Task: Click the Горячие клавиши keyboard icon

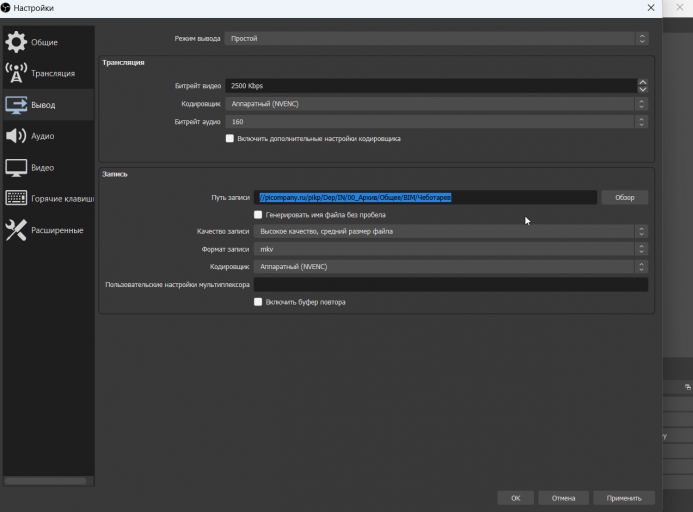Action: (16, 198)
